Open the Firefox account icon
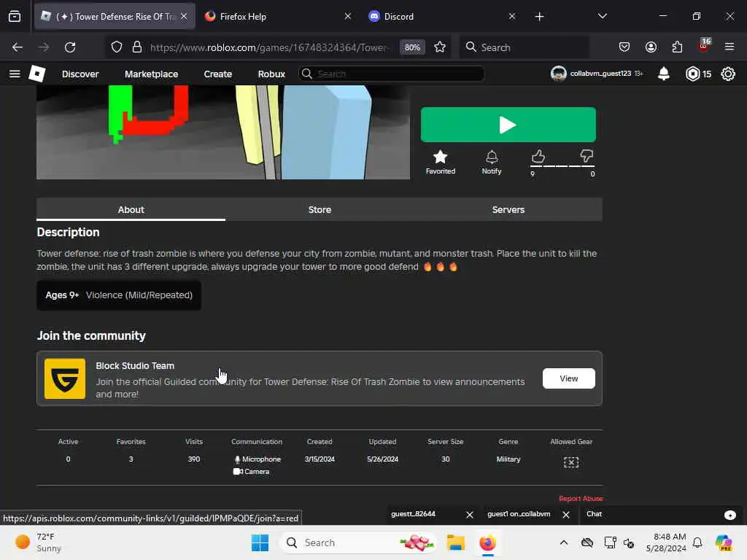 tap(651, 47)
